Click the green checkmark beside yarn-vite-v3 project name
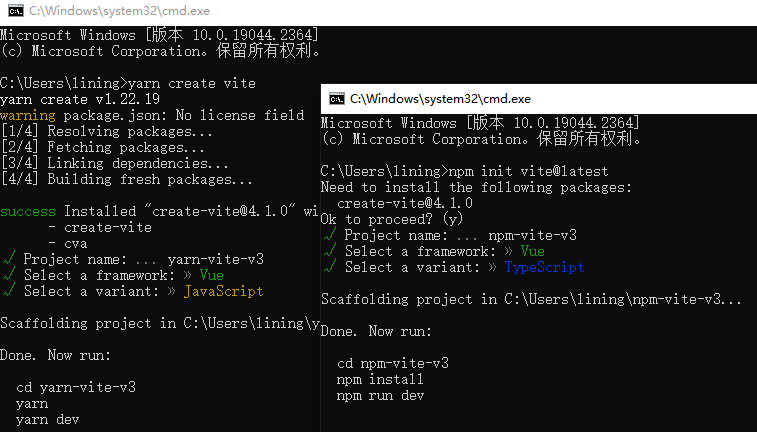Viewport: 757px width, 432px height. coord(6,259)
